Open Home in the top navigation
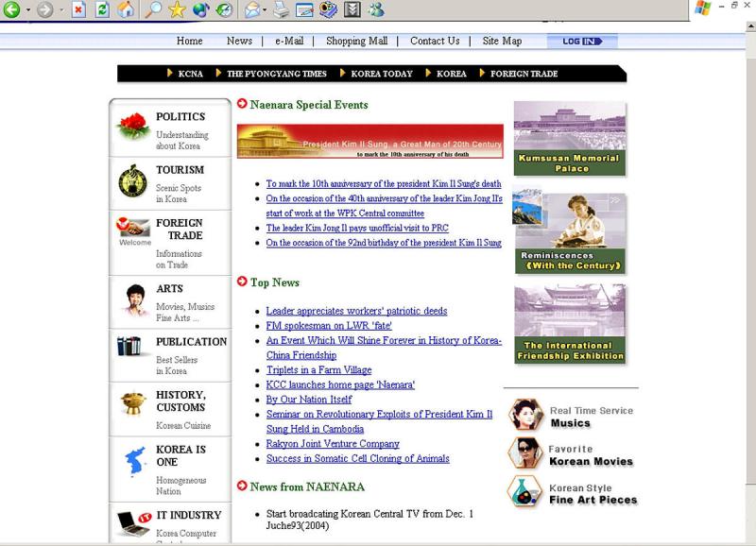756x546 pixels. [x=190, y=41]
